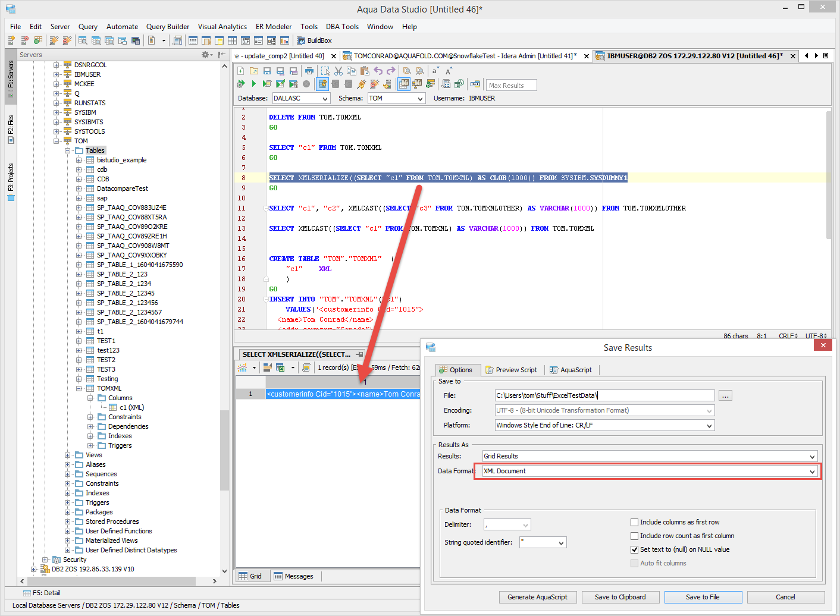Click the Servers tree vertical scrollbar
Viewport: 840px width, 616px height.
[x=224, y=450]
